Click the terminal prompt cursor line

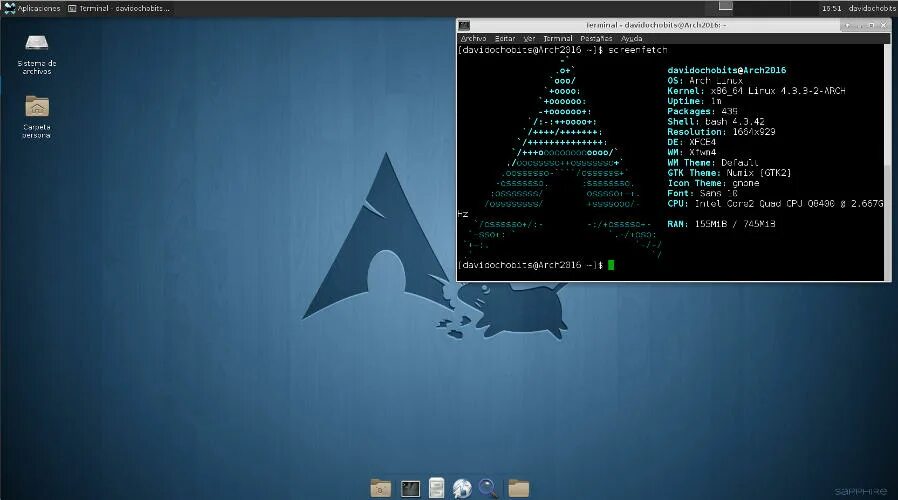tap(536, 265)
